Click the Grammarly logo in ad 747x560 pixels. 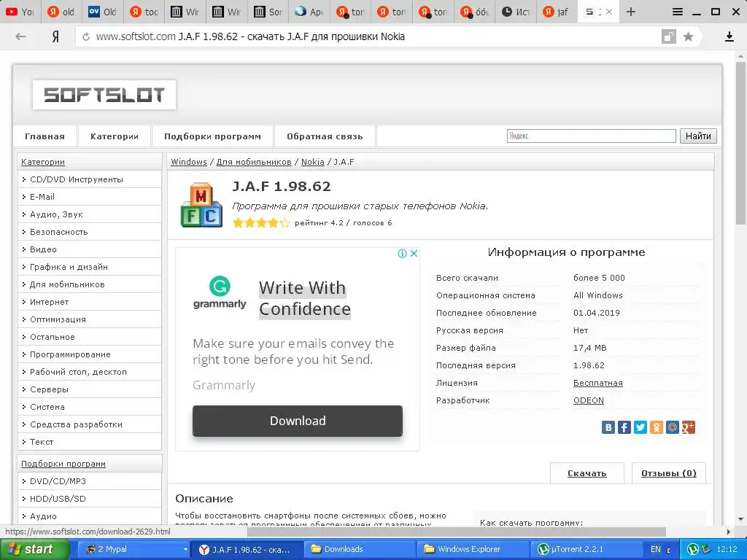tap(220, 292)
